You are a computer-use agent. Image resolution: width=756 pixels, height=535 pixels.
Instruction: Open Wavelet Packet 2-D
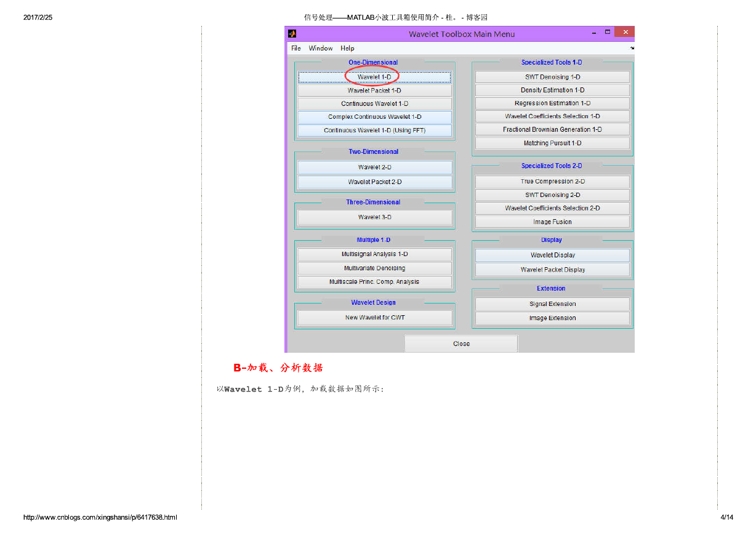click(374, 182)
